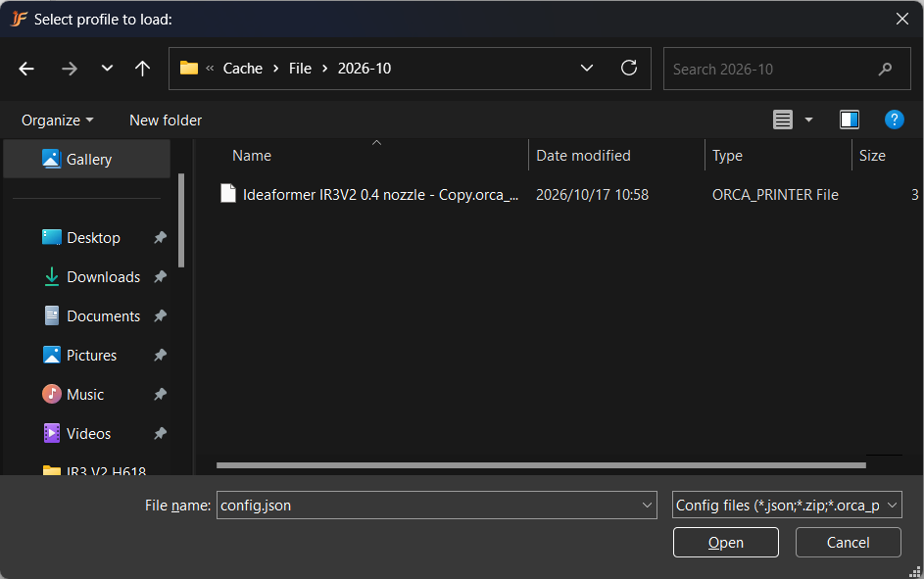Click the pin icon beside Videos
This screenshot has width=924, height=579.
pos(160,433)
